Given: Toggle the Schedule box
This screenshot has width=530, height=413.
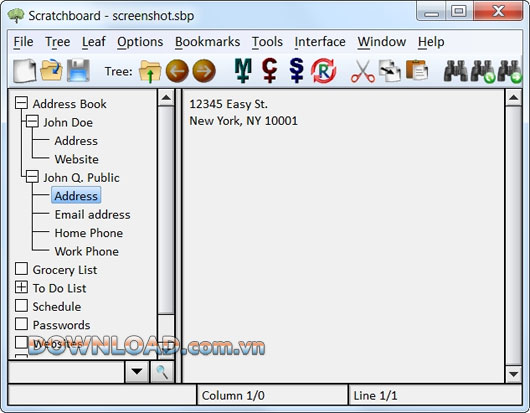Looking at the screenshot, I should pos(21,306).
